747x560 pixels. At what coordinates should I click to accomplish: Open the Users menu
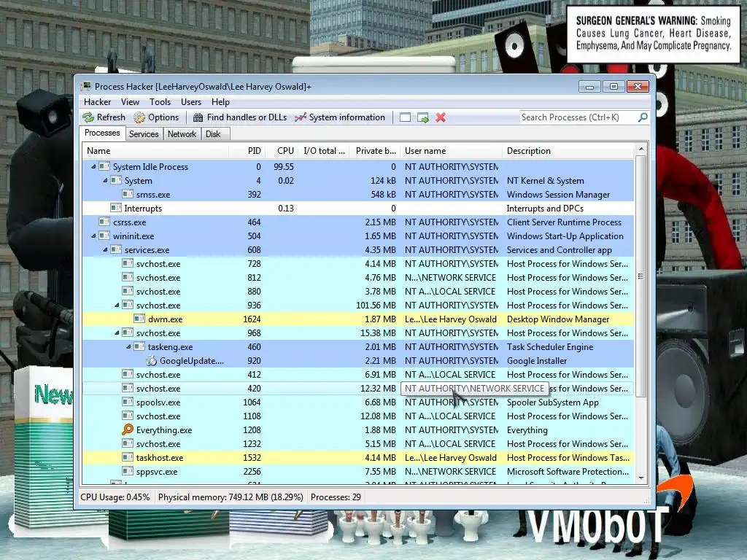click(191, 102)
